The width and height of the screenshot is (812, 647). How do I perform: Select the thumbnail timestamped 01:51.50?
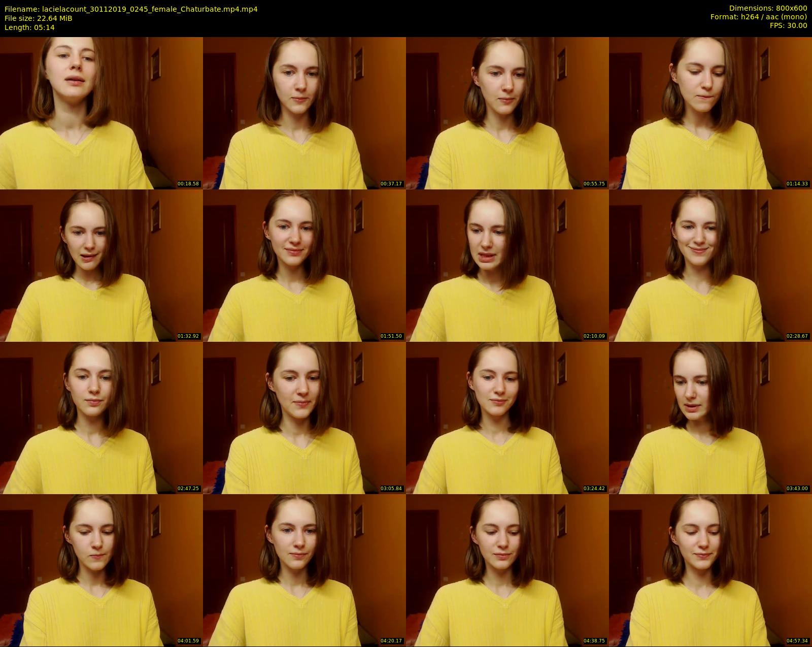tap(304, 266)
